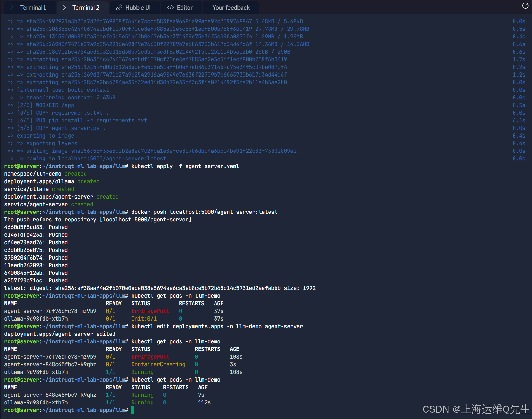Click layer '4660d5f5cd83: Pushed' line

point(36,227)
